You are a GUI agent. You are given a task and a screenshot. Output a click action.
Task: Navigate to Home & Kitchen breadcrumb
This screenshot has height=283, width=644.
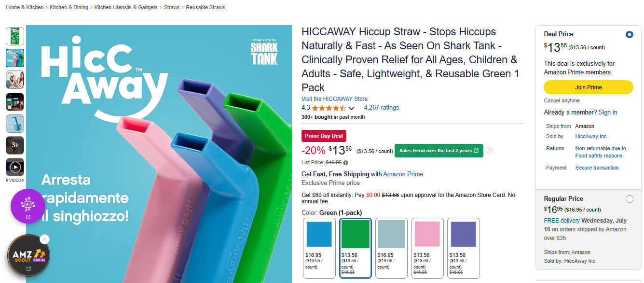25,7
